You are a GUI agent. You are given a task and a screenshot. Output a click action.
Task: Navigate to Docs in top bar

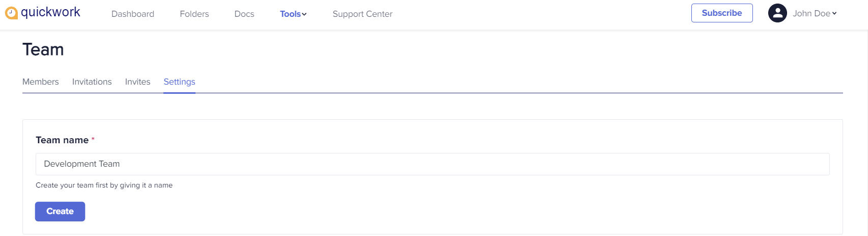point(244,14)
